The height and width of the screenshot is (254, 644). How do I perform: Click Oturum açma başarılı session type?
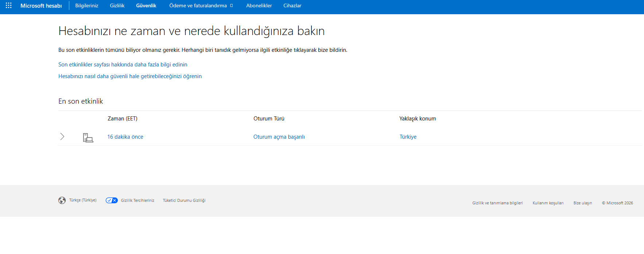click(x=279, y=137)
